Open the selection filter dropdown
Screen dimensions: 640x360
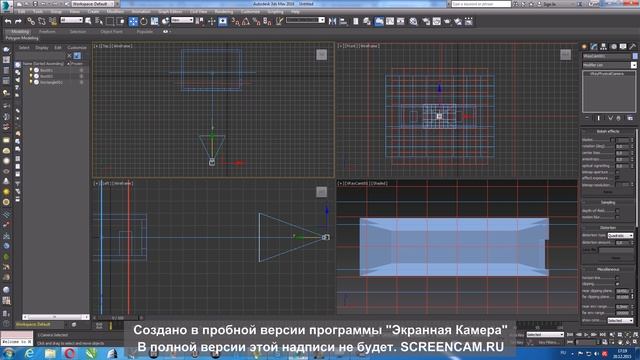(x=71, y=20)
